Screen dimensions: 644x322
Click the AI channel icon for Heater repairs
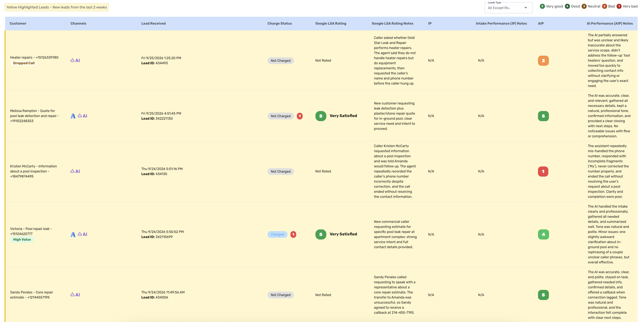tap(75, 60)
